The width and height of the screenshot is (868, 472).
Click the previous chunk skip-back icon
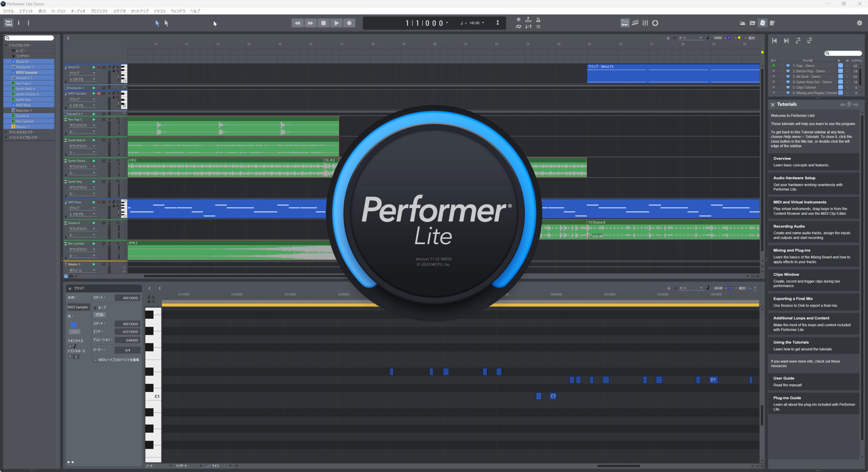point(774,41)
